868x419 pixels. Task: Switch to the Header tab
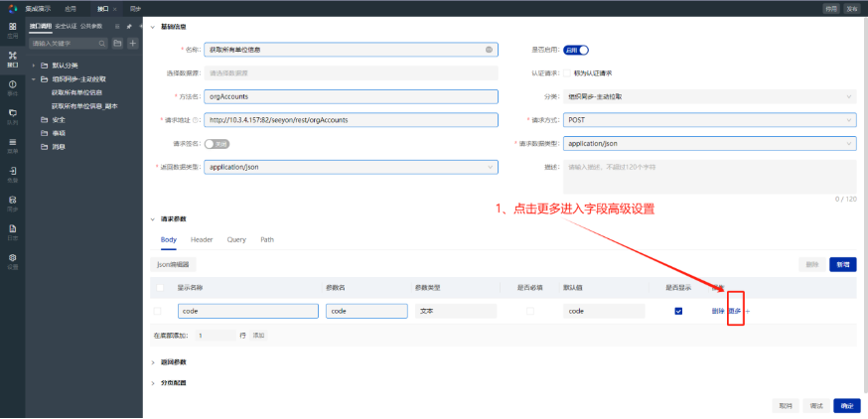[202, 239]
